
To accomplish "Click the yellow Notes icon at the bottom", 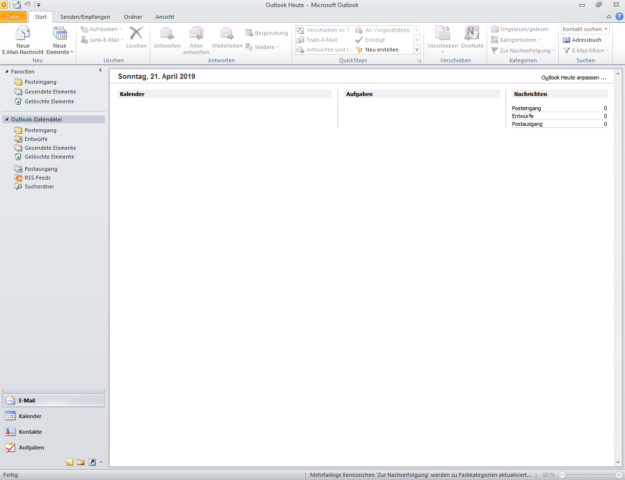I will point(70,462).
